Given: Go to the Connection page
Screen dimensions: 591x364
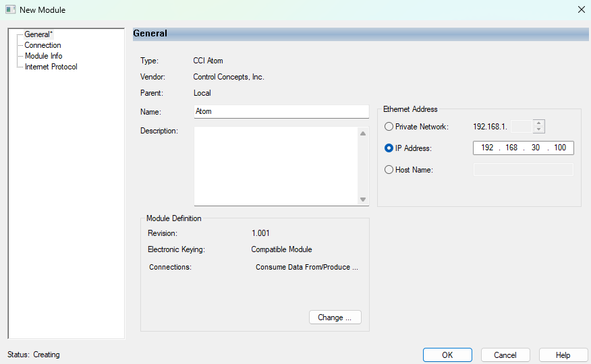Looking at the screenshot, I should tap(43, 45).
